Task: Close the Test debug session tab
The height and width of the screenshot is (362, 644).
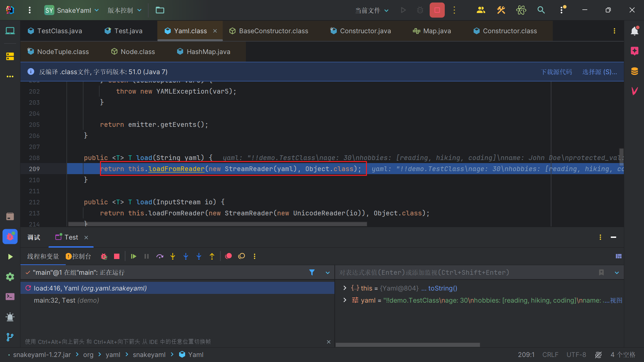Action: pos(86,238)
